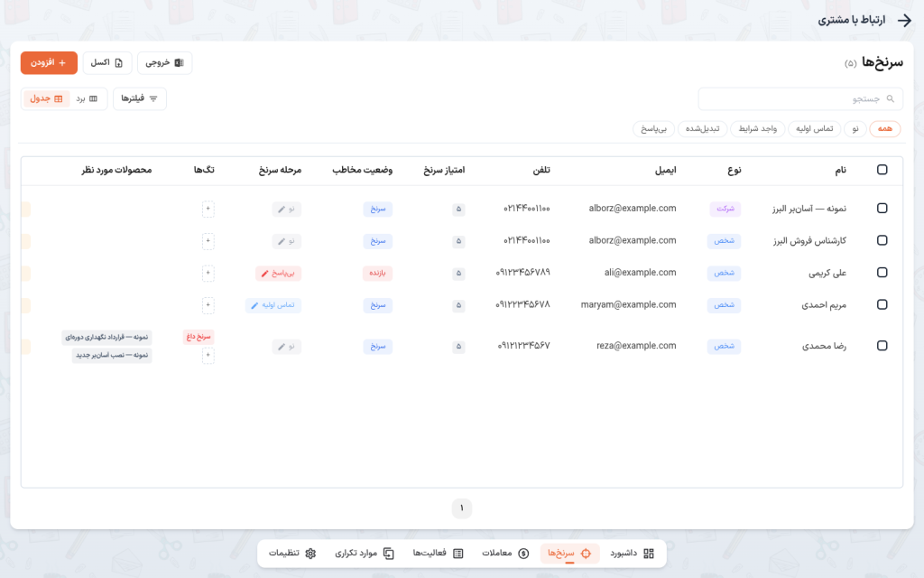Check the رضا محمدی row checkbox
The width and height of the screenshot is (924, 578).
882,346
